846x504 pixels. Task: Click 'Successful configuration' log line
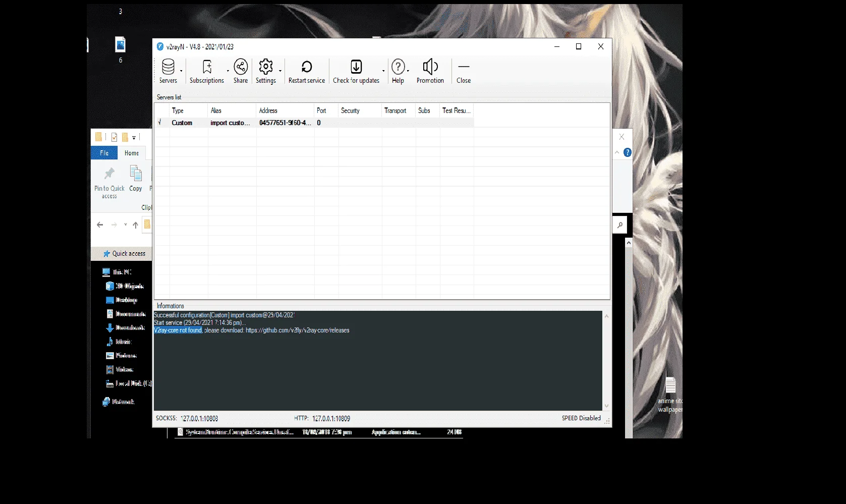[x=224, y=315]
